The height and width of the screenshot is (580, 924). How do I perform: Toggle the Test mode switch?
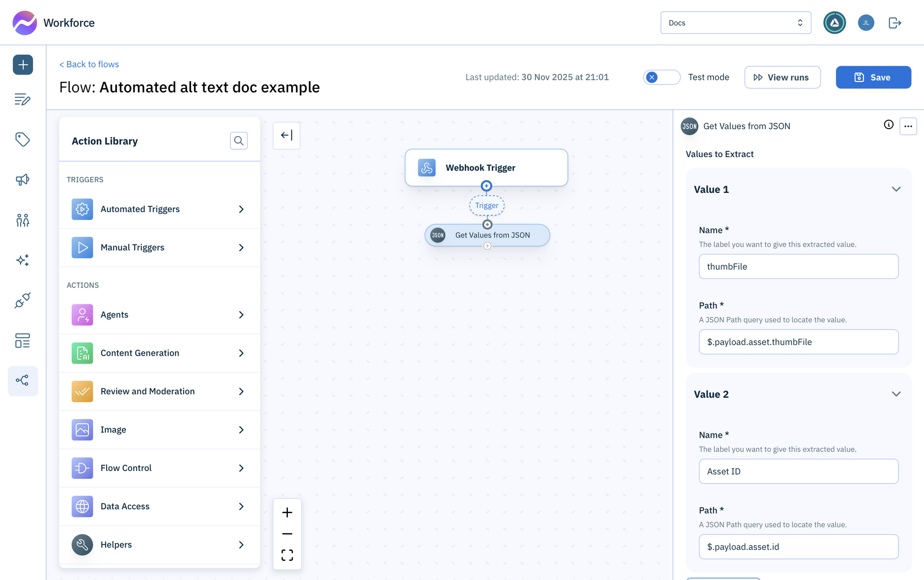[x=661, y=77]
